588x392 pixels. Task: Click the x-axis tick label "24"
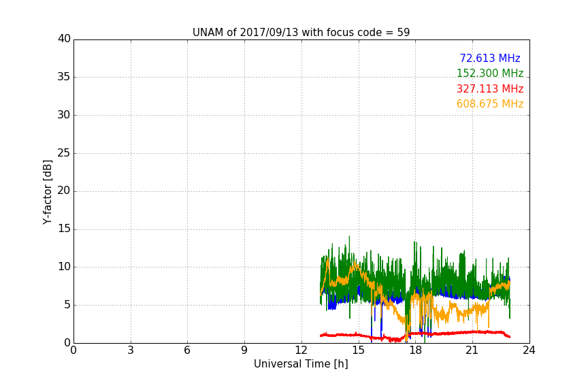(x=529, y=350)
